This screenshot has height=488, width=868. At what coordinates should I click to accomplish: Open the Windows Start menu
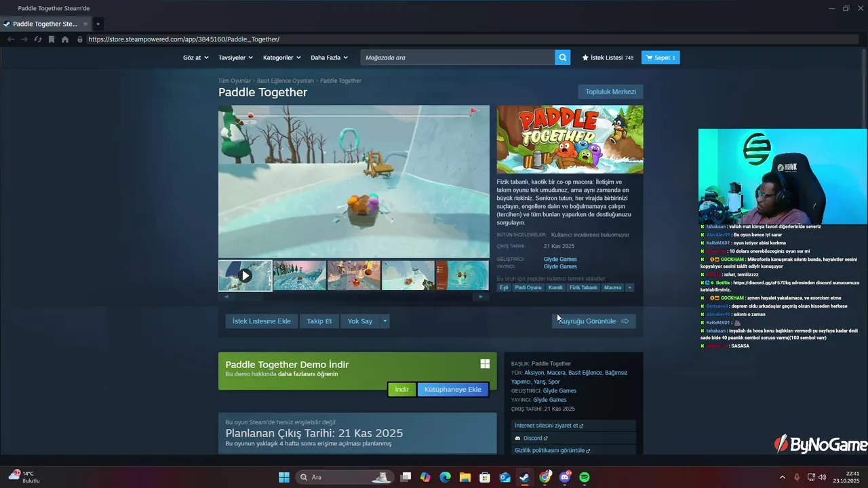(284, 477)
